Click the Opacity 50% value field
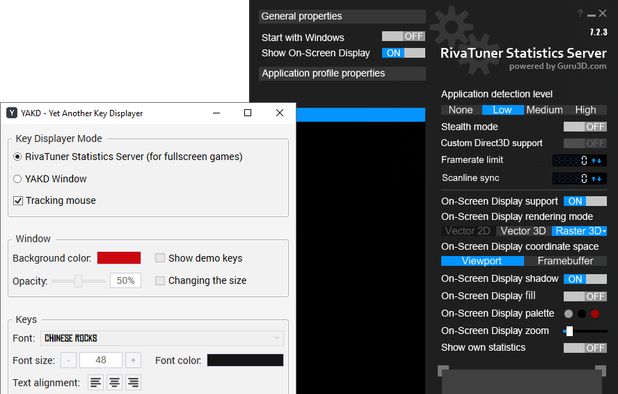This screenshot has height=394, width=618. (125, 281)
